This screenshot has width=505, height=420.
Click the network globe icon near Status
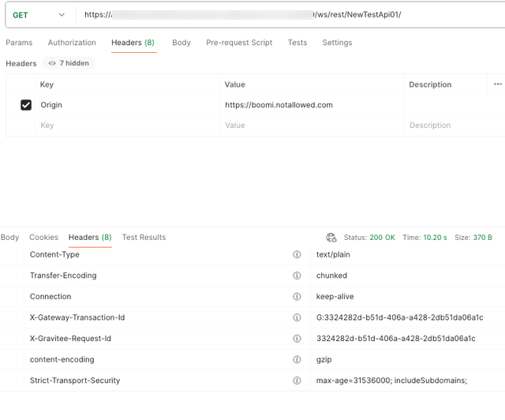[x=331, y=238]
